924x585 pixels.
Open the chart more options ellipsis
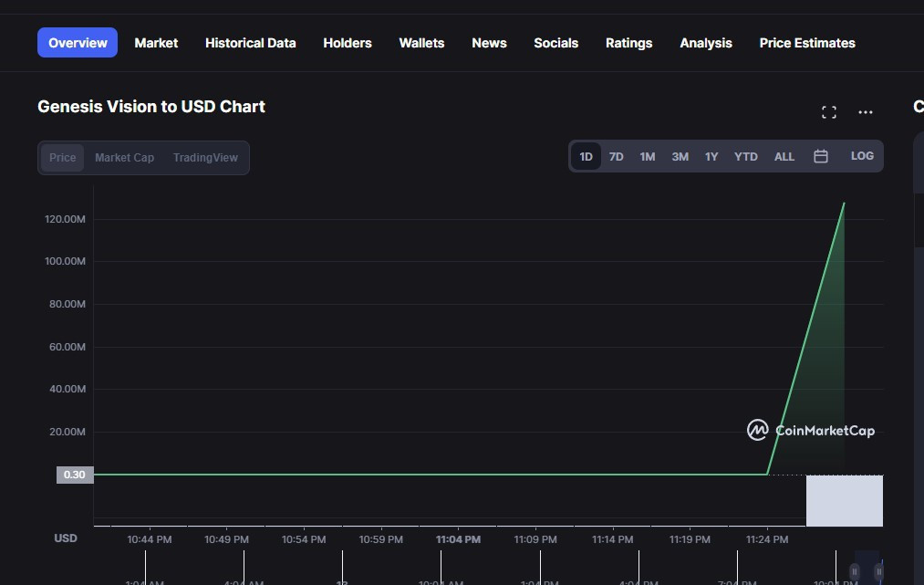[866, 112]
